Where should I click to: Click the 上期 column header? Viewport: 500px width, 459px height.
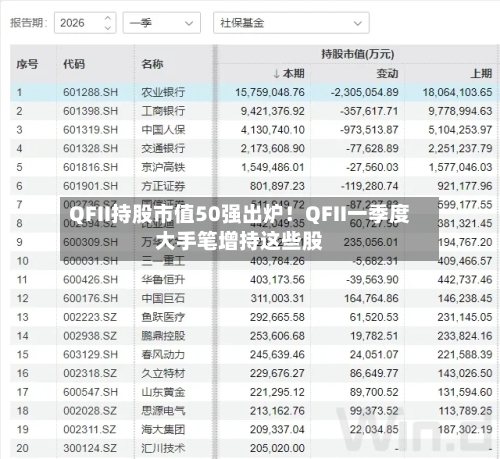[481, 73]
